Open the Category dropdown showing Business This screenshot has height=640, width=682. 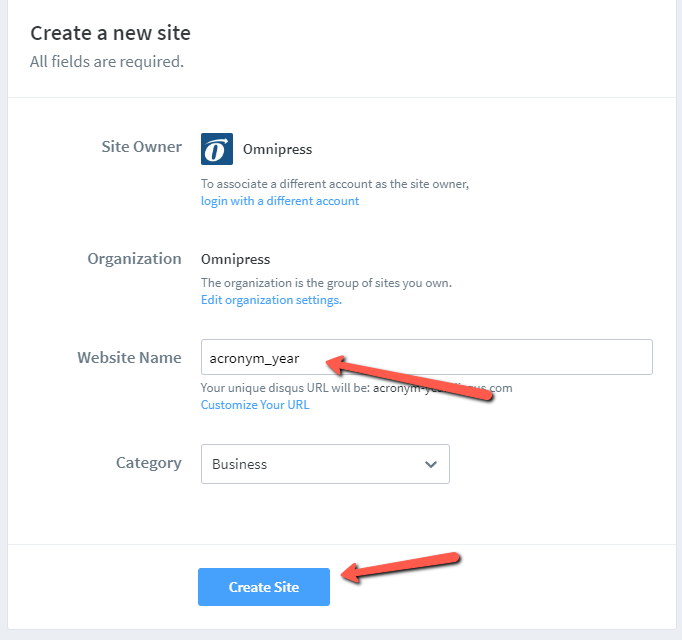tap(325, 464)
